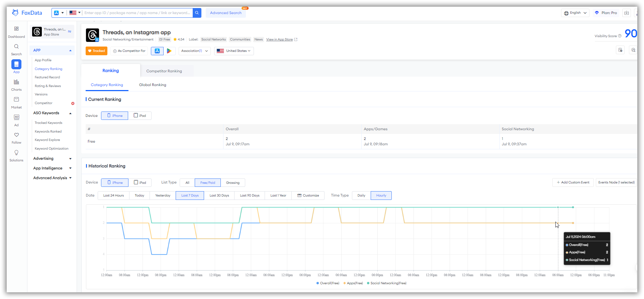Click the Social Networking rank value 1
The width and height of the screenshot is (644, 299).
502,139
